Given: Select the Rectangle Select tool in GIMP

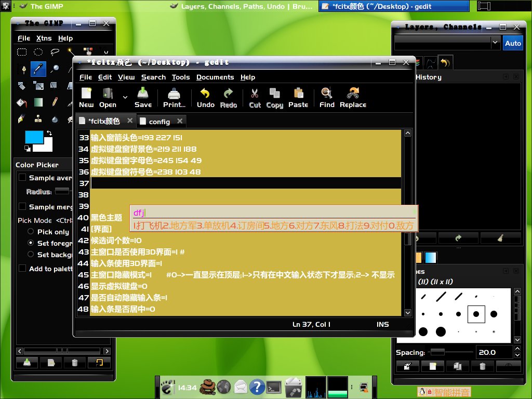Looking at the screenshot, I should click(x=22, y=52).
